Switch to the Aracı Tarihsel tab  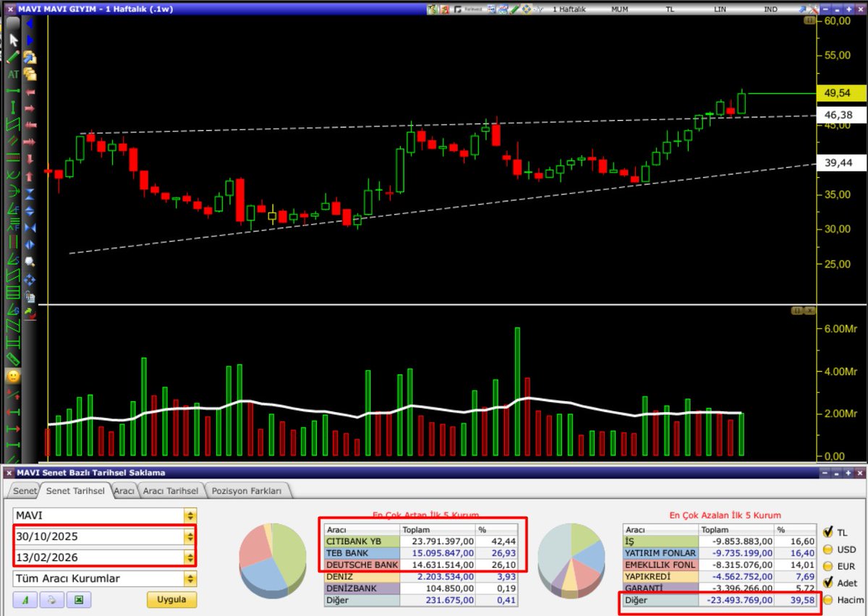coord(170,491)
